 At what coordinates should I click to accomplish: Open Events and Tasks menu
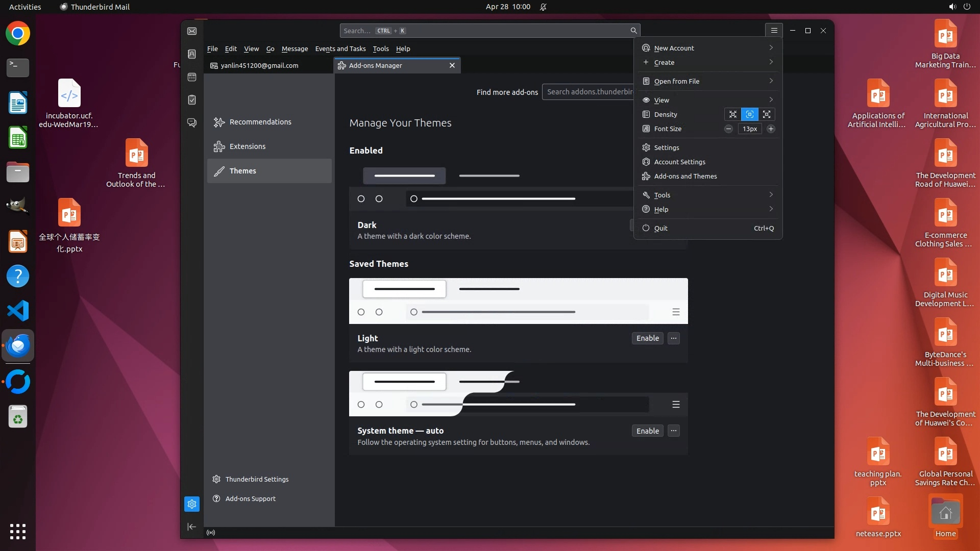click(x=340, y=49)
